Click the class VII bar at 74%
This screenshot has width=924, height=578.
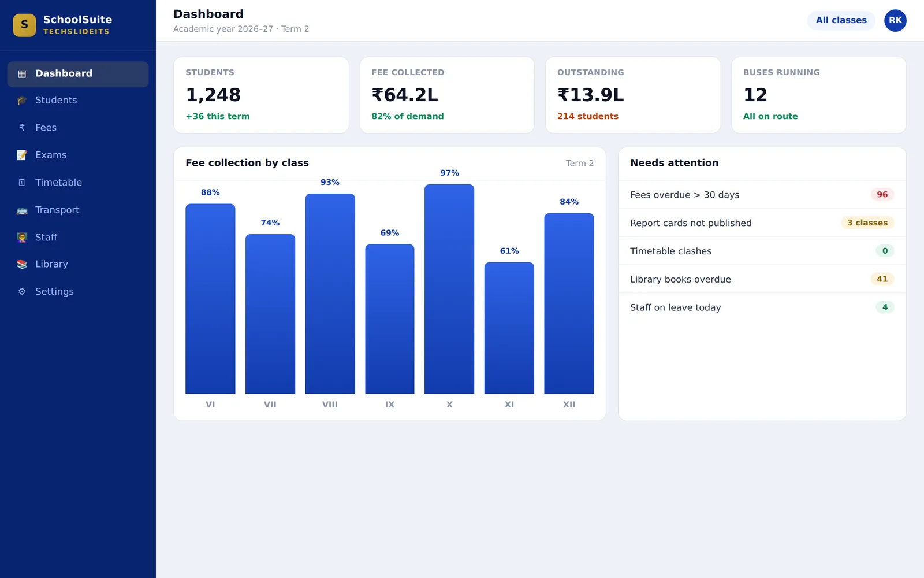[270, 314]
